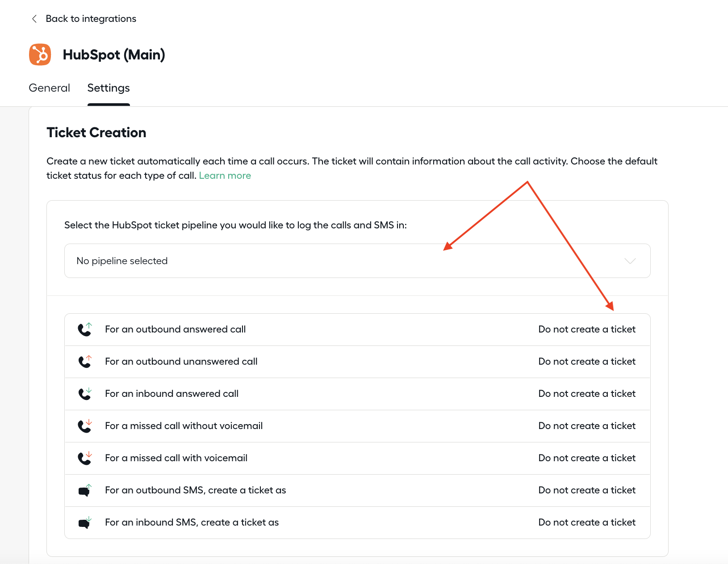Select the inbound SMS ticket row

pyautogui.click(x=357, y=522)
